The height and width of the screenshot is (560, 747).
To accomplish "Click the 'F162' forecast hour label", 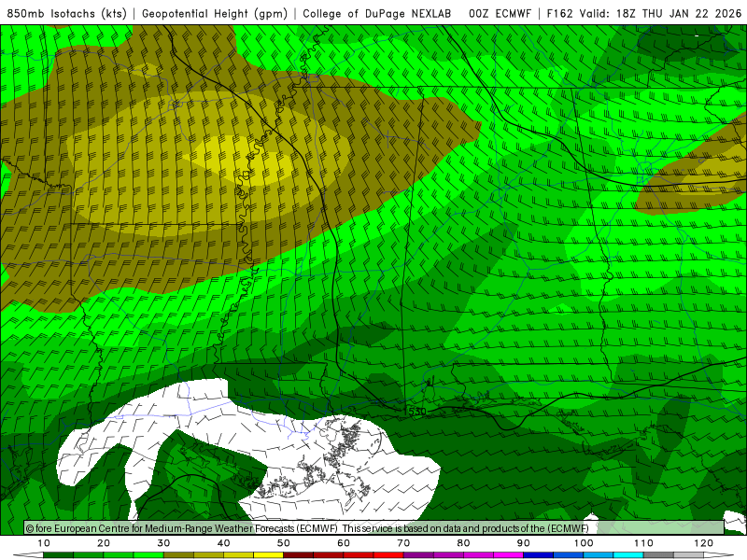I will tap(559, 13).
